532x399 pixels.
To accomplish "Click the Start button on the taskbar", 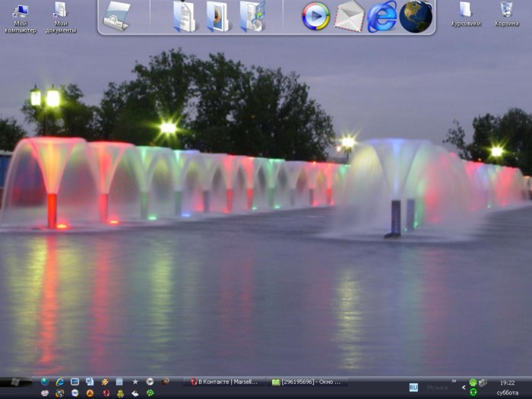I will click(15, 382).
